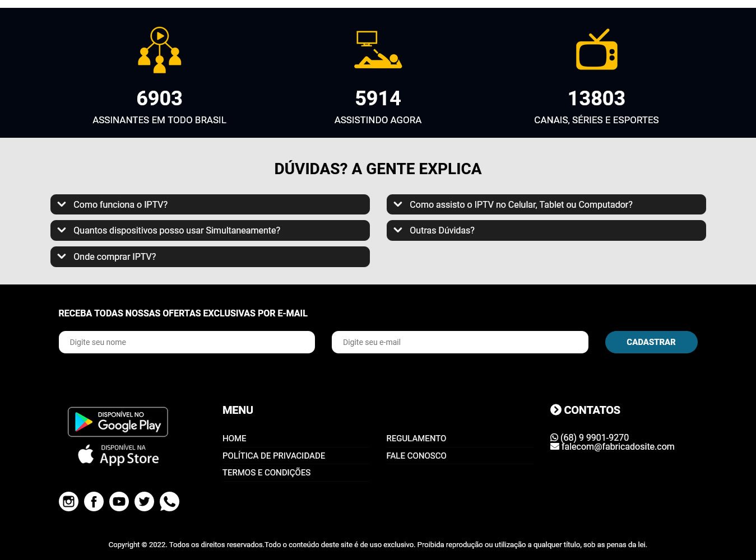Click the WhatsApp icon beside the phone number

pos(554,437)
